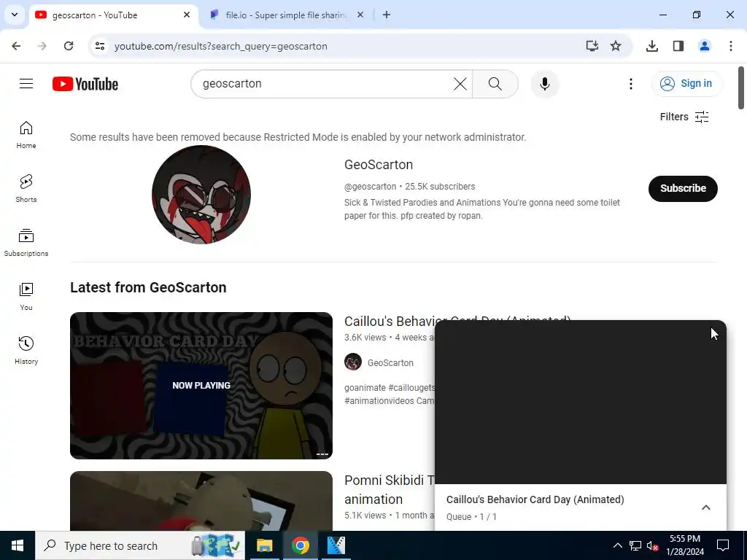Image resolution: width=747 pixels, height=560 pixels.
Task: Click the muted volume tray icon
Action: 653,545
